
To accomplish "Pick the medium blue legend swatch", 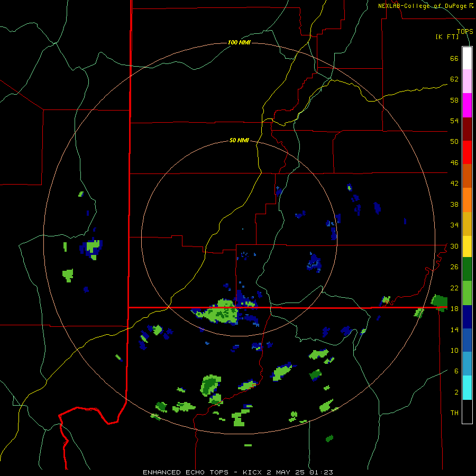I will tap(467, 341).
